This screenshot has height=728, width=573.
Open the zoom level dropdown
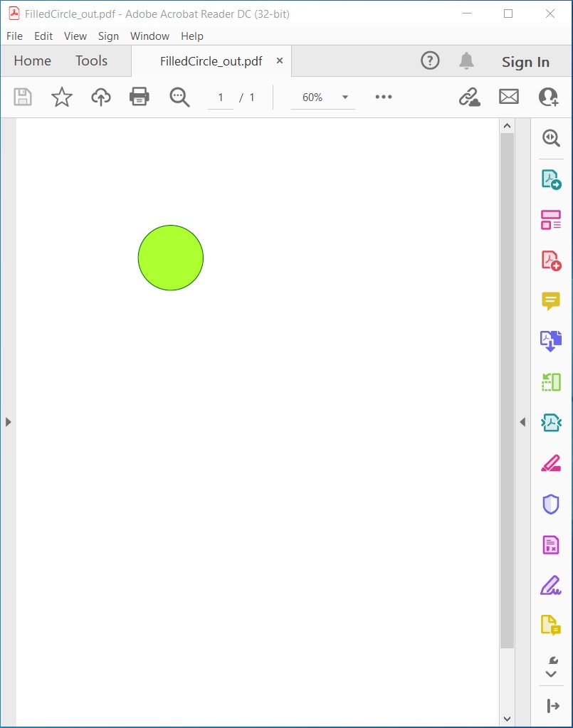(345, 97)
